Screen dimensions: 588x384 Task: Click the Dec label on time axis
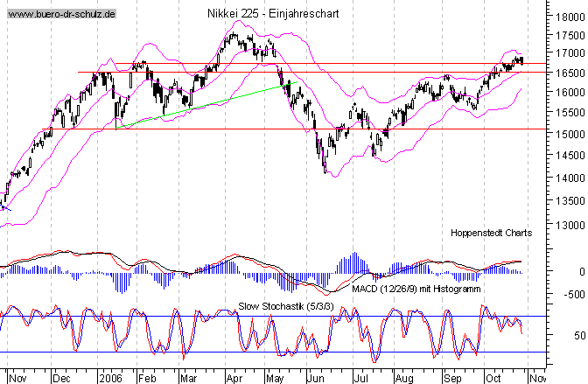(61, 378)
